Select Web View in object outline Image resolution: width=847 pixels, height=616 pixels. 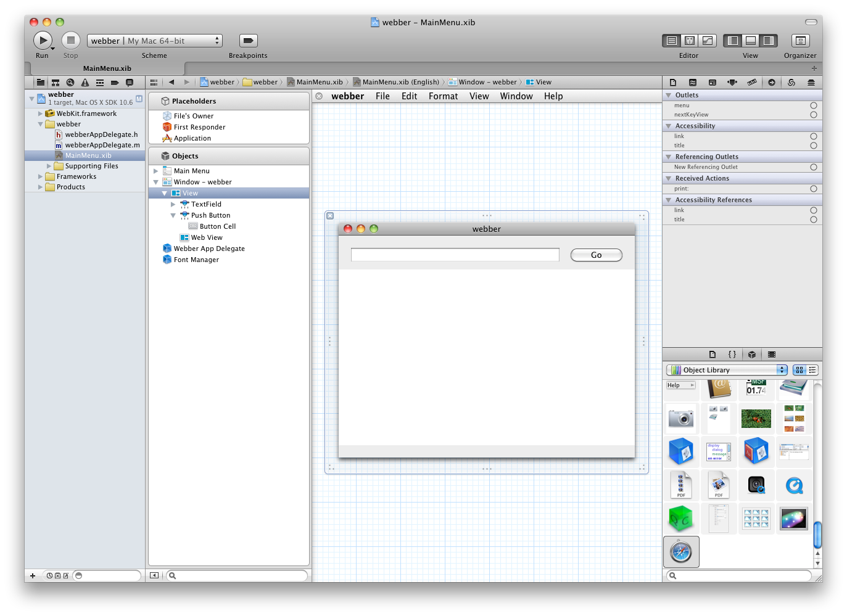tap(207, 237)
